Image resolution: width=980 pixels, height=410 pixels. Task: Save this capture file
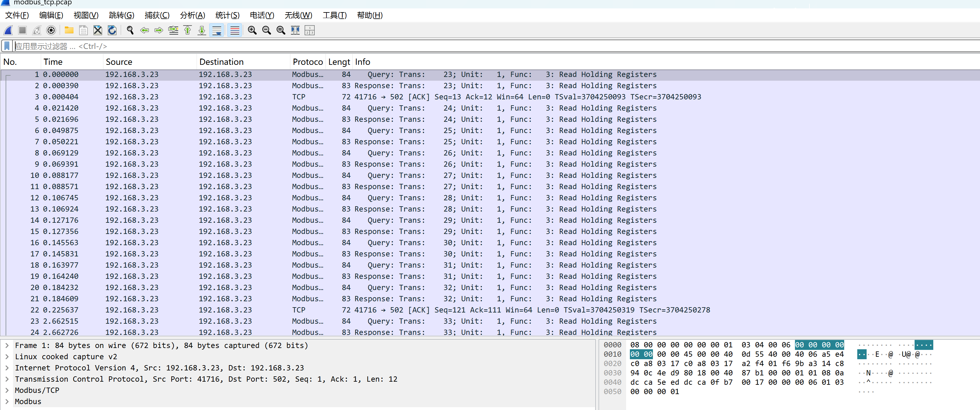(x=83, y=31)
